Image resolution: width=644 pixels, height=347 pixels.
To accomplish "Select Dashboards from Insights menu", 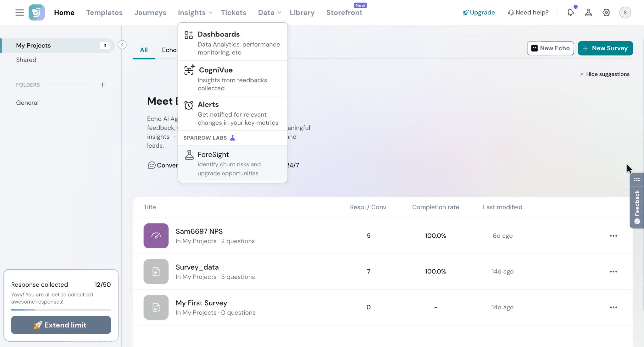I will click(x=233, y=43).
